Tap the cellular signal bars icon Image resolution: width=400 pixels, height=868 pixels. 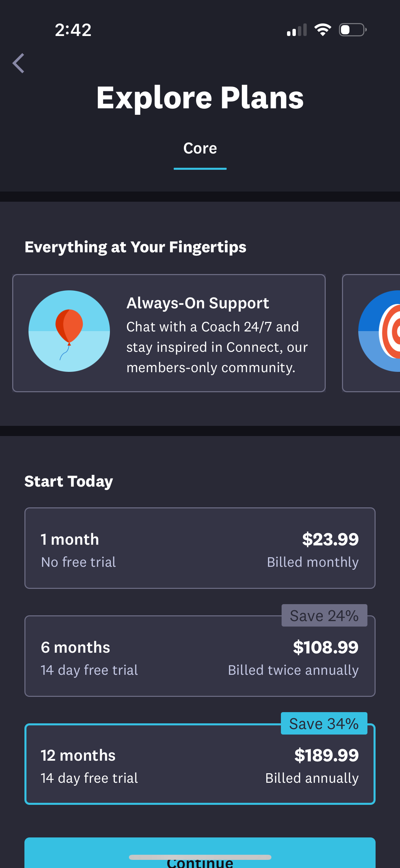coord(297,30)
